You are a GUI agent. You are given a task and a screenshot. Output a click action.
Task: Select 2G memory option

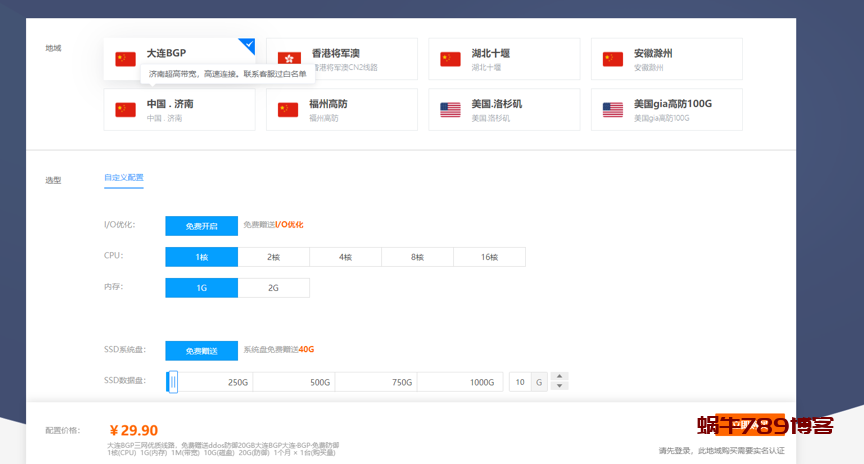(273, 288)
